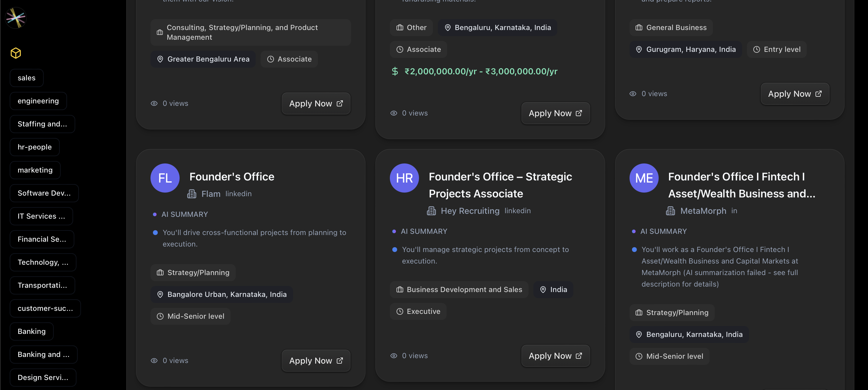Click the salary range ₹2,000,000.00/yr - ₹3,000,000.00/yr
The width and height of the screenshot is (868, 390).
pos(481,71)
